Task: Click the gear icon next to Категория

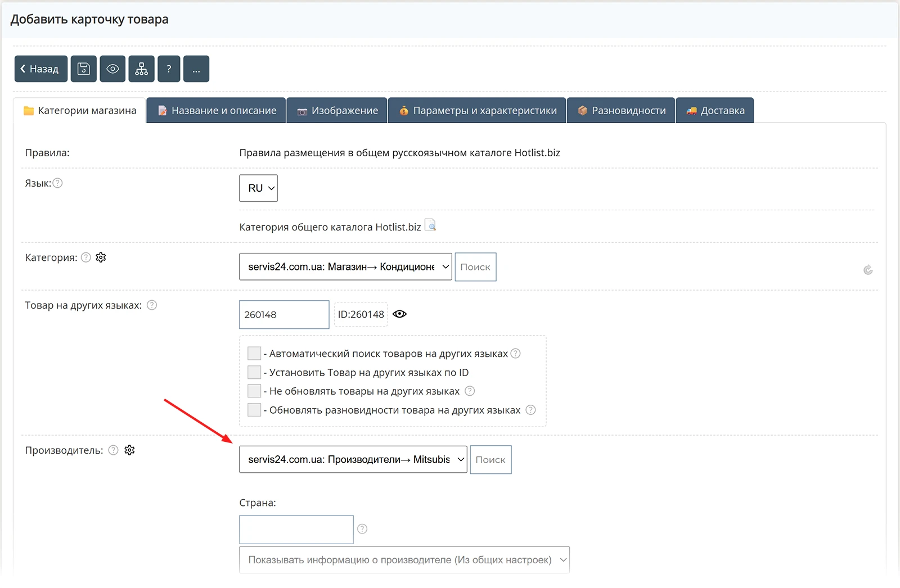Action: [101, 257]
